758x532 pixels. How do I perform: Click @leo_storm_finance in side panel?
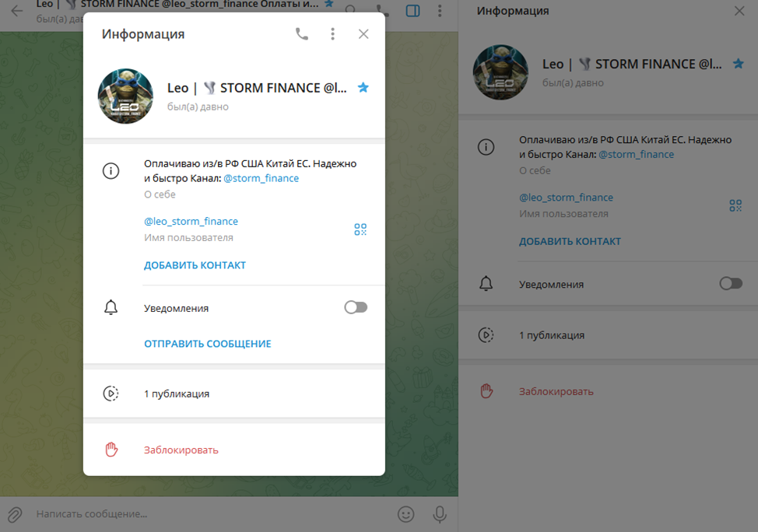(566, 198)
